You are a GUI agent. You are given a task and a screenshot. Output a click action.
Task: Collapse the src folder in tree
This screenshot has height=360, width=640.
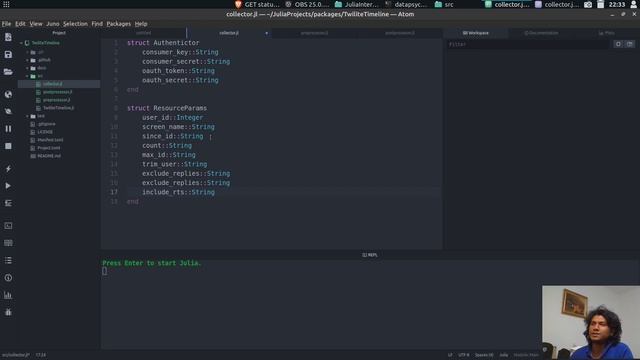point(27,76)
